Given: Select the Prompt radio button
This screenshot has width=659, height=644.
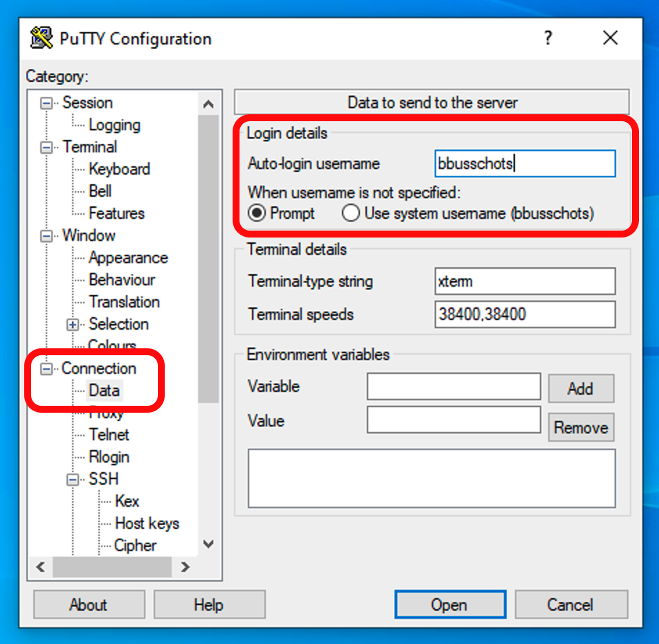Looking at the screenshot, I should 257,213.
